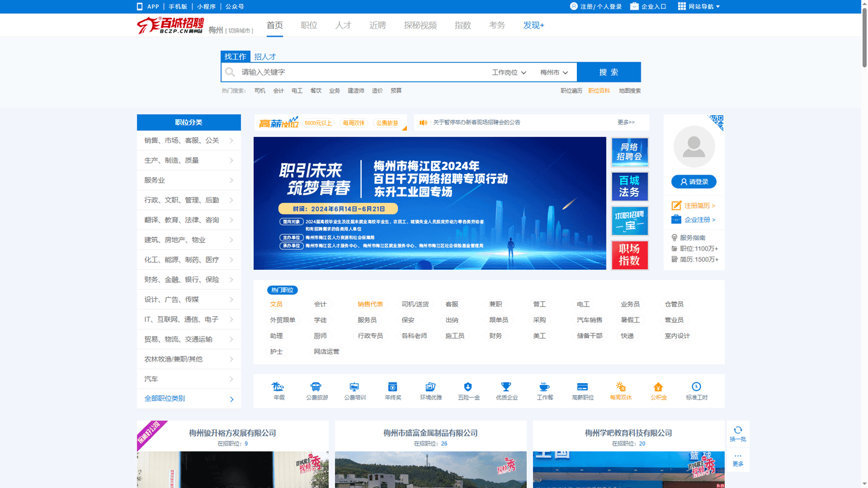868x488 pixels.
Task: Open the 求职招聘一宝 tile
Action: (x=630, y=221)
